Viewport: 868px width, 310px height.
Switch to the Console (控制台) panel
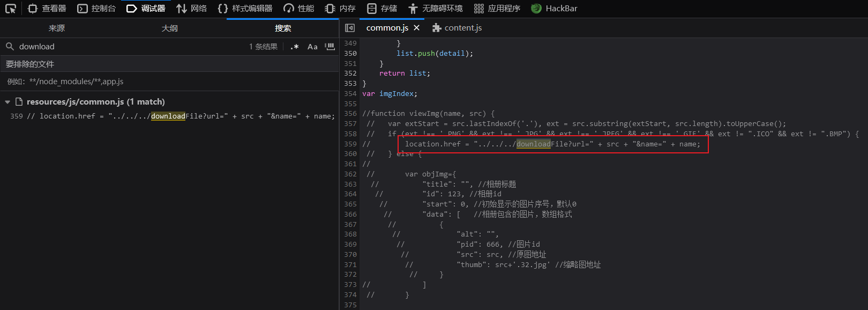tap(96, 9)
